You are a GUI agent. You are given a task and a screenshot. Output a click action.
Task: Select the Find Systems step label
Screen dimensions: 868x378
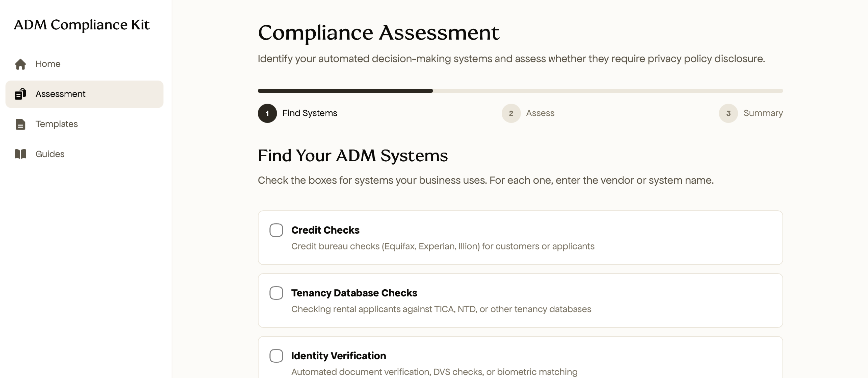pyautogui.click(x=309, y=113)
